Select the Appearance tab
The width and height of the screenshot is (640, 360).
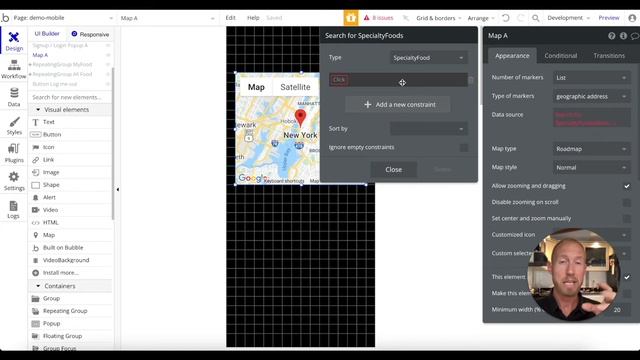click(x=512, y=56)
